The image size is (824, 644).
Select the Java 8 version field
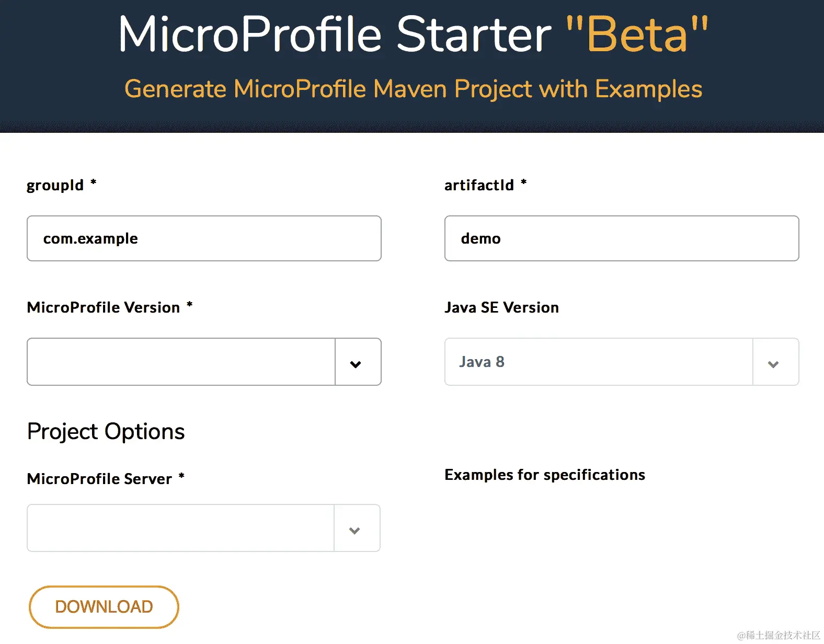pos(598,362)
